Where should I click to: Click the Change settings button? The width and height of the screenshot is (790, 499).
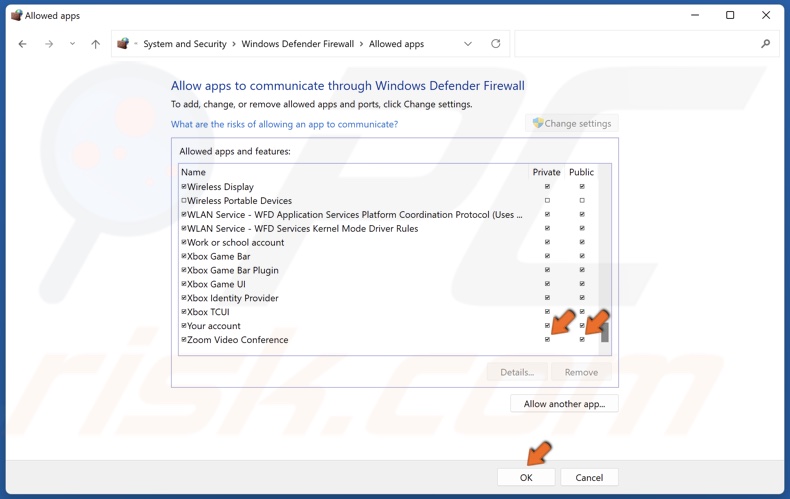[x=571, y=123]
